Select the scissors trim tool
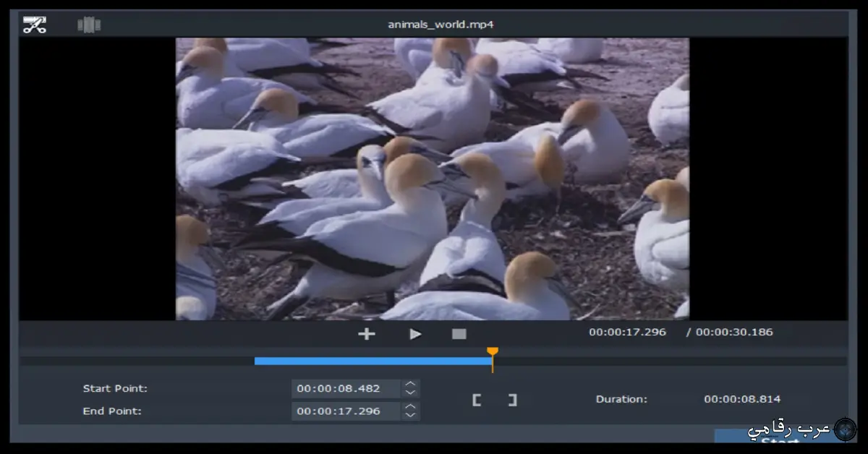 tap(33, 23)
